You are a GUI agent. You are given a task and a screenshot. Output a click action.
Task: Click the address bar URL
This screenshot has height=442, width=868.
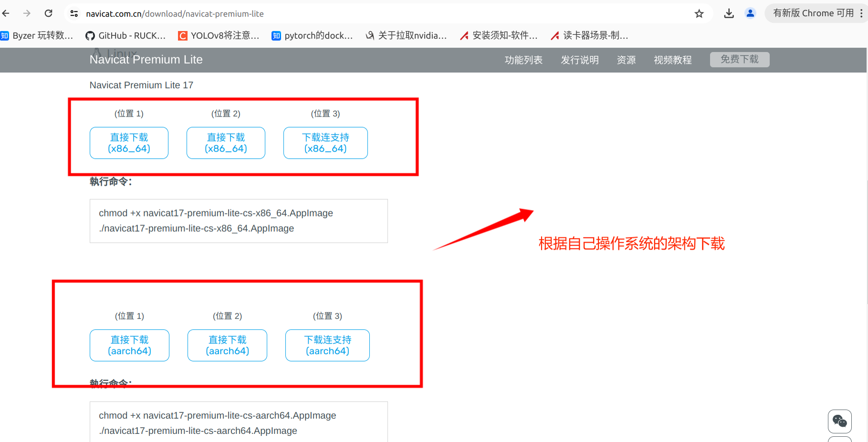175,14
